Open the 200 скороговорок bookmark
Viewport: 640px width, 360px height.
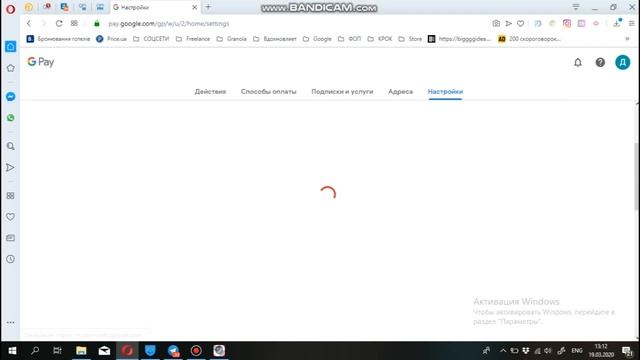click(529, 39)
